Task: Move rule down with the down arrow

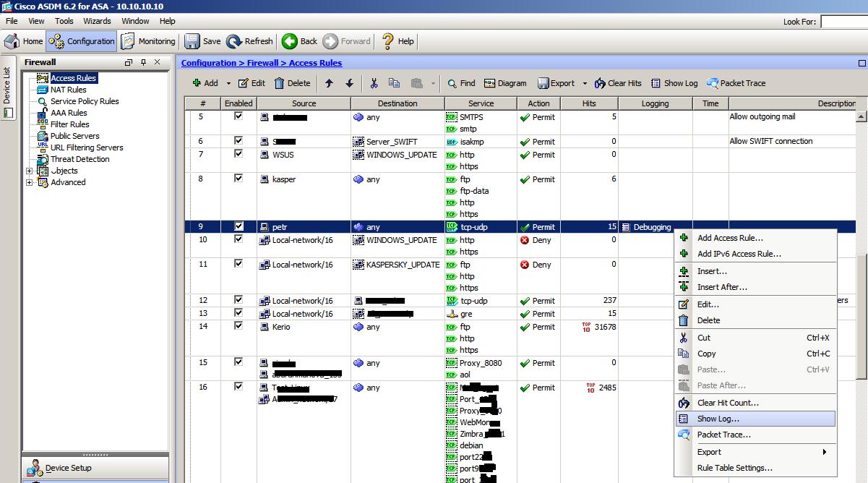Action: click(x=349, y=84)
